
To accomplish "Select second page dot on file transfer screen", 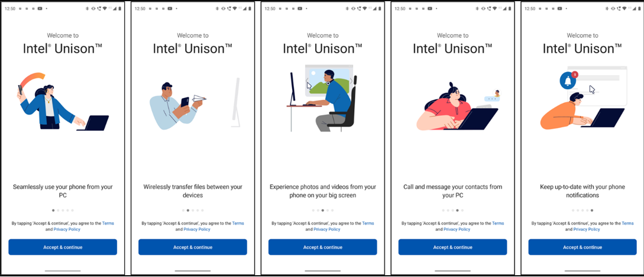I will (x=188, y=210).
